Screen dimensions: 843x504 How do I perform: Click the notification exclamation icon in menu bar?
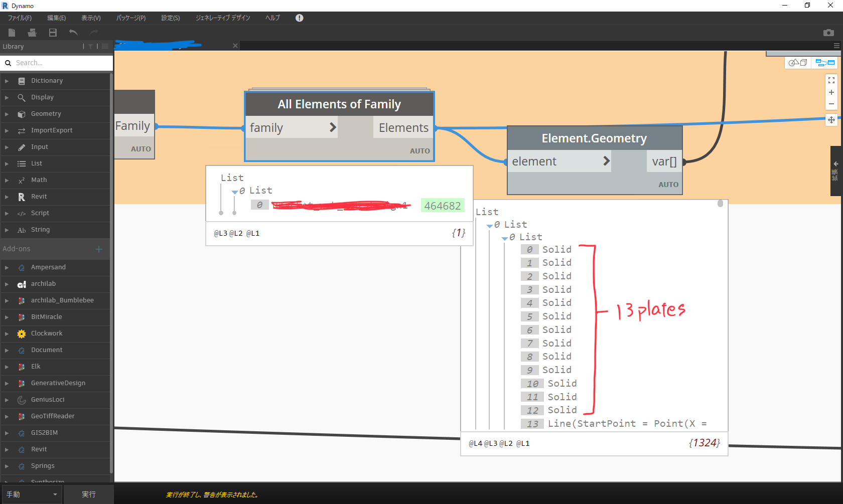click(x=300, y=18)
